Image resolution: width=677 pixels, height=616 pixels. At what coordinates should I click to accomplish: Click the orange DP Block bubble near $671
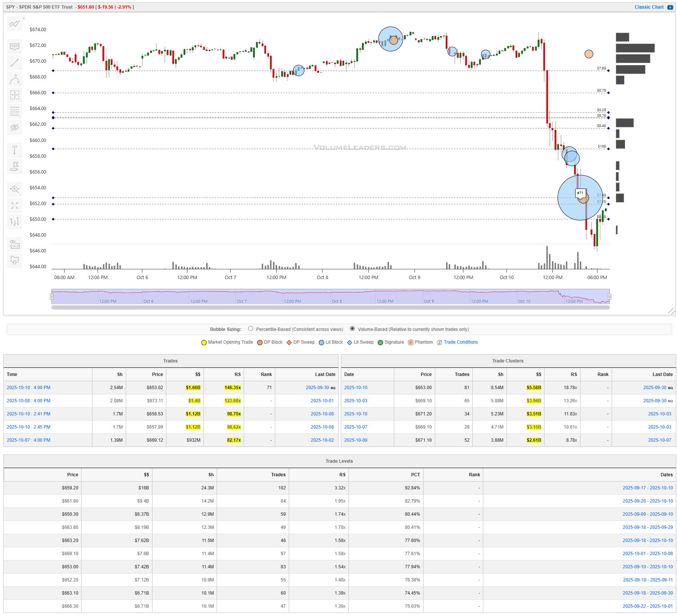[x=589, y=54]
